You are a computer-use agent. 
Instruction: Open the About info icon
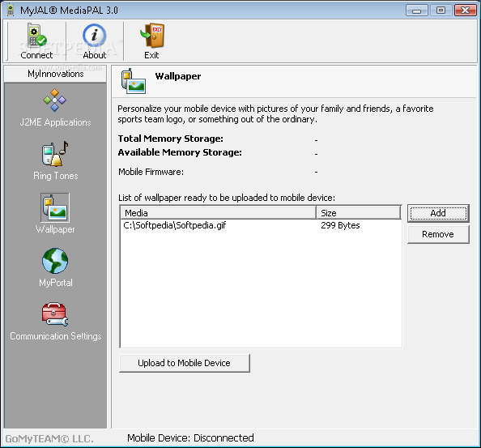click(94, 36)
